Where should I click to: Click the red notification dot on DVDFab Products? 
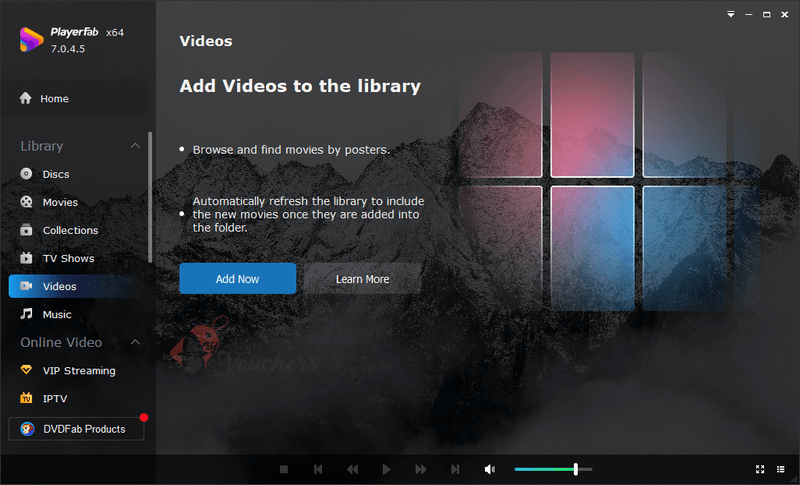pos(144,418)
